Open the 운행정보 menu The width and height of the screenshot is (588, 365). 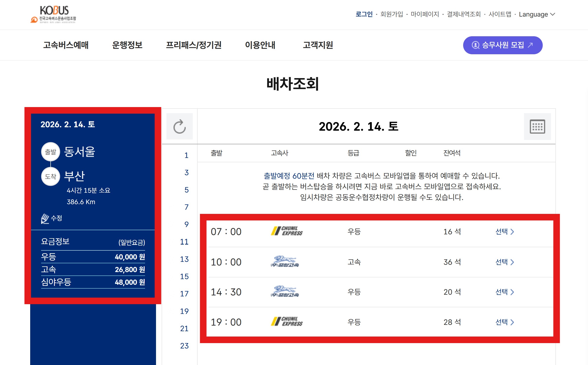127,45
